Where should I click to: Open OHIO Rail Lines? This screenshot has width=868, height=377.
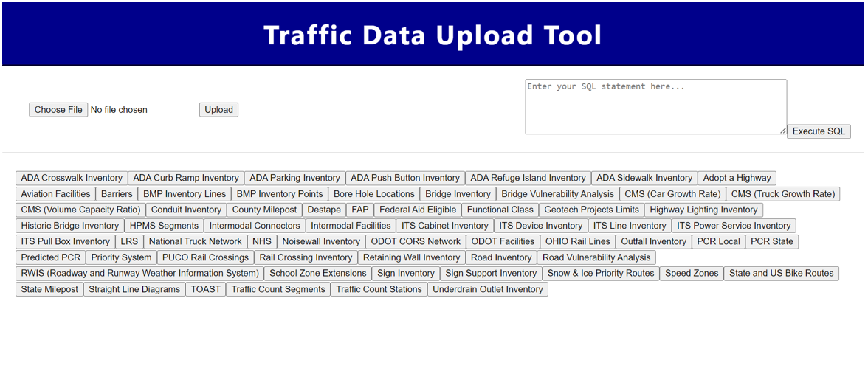(x=578, y=242)
